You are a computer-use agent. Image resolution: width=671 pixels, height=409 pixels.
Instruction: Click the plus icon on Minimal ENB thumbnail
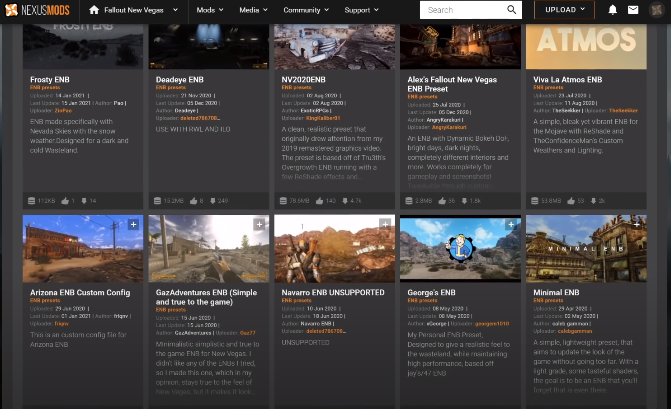click(x=637, y=225)
